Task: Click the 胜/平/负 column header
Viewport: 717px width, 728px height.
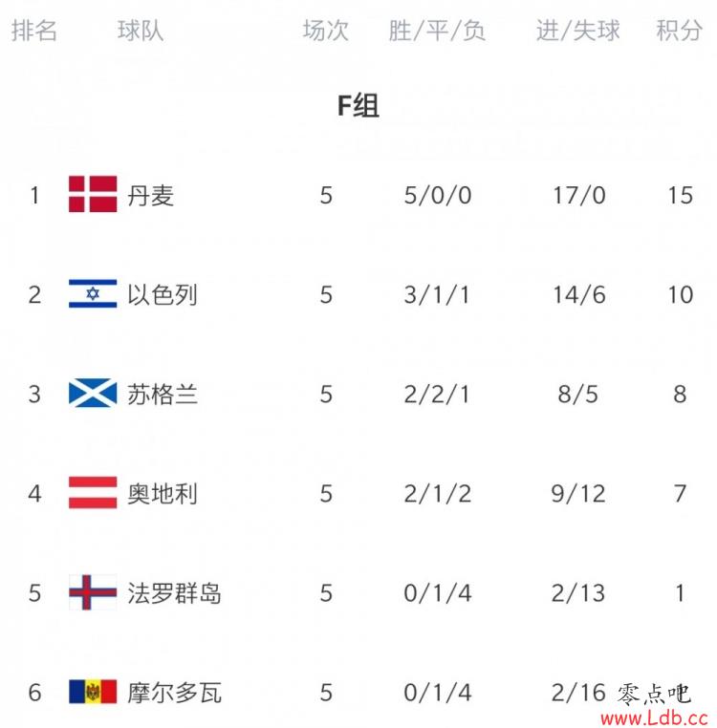Action: pos(437,31)
